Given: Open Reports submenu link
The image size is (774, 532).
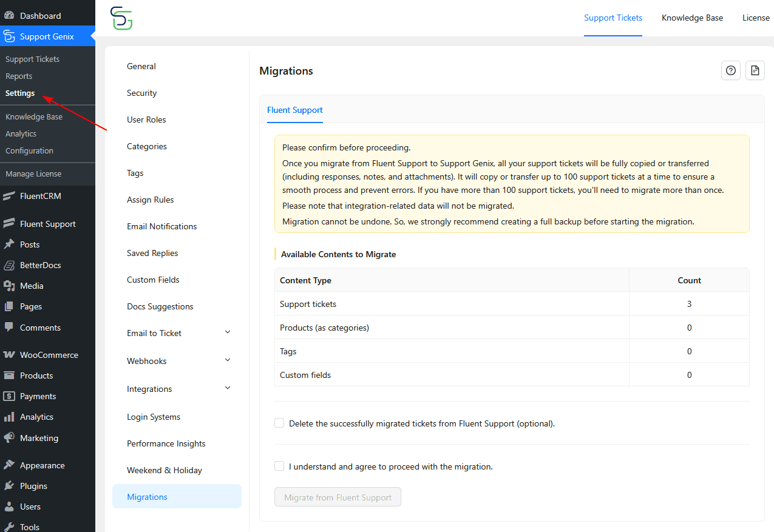Looking at the screenshot, I should point(19,76).
